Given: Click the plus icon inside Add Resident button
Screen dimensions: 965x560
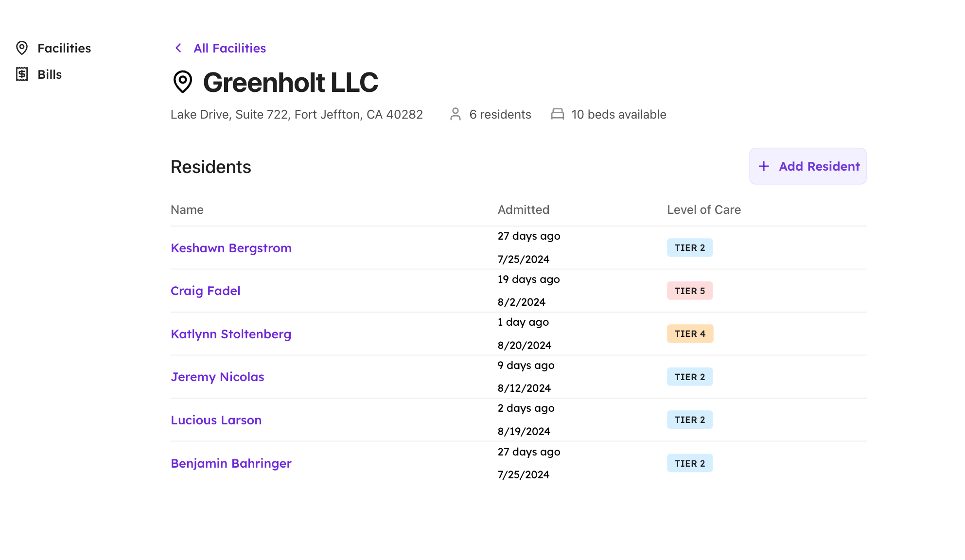Looking at the screenshot, I should pyautogui.click(x=763, y=166).
